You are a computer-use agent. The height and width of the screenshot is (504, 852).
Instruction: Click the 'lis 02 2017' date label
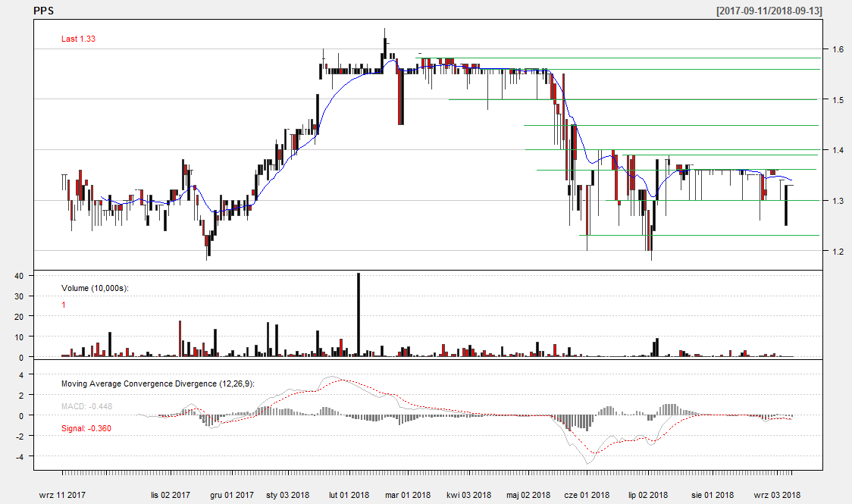(x=171, y=495)
